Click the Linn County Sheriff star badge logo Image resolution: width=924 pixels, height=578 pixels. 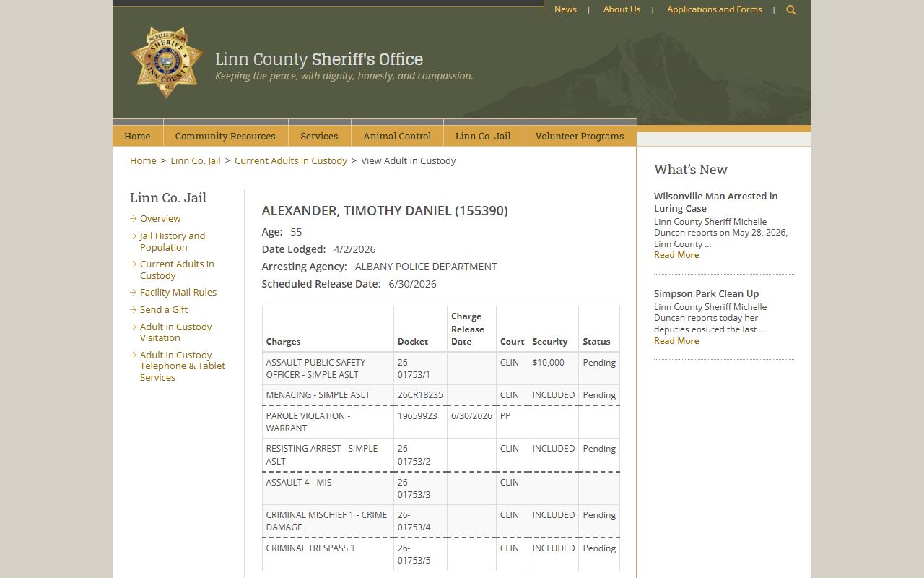point(167,62)
